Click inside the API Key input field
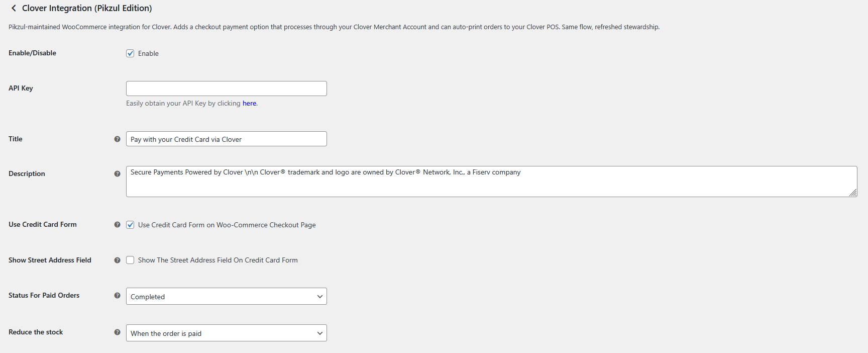 click(226, 88)
